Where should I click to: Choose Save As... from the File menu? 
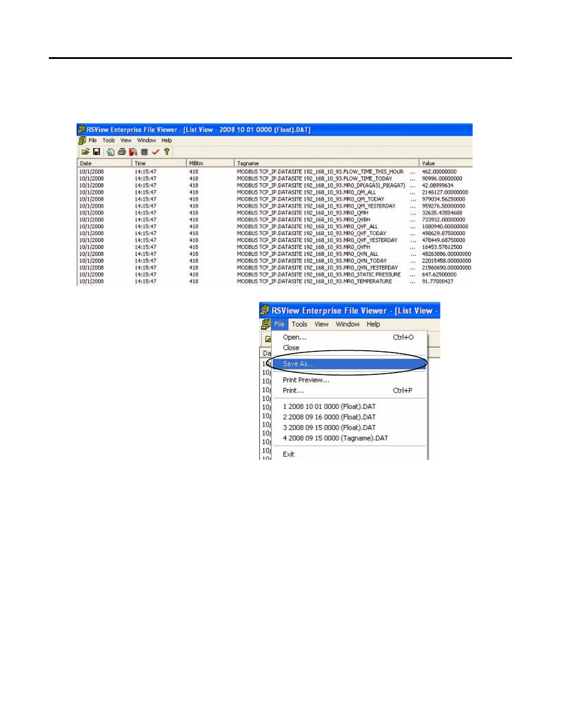pos(349,364)
